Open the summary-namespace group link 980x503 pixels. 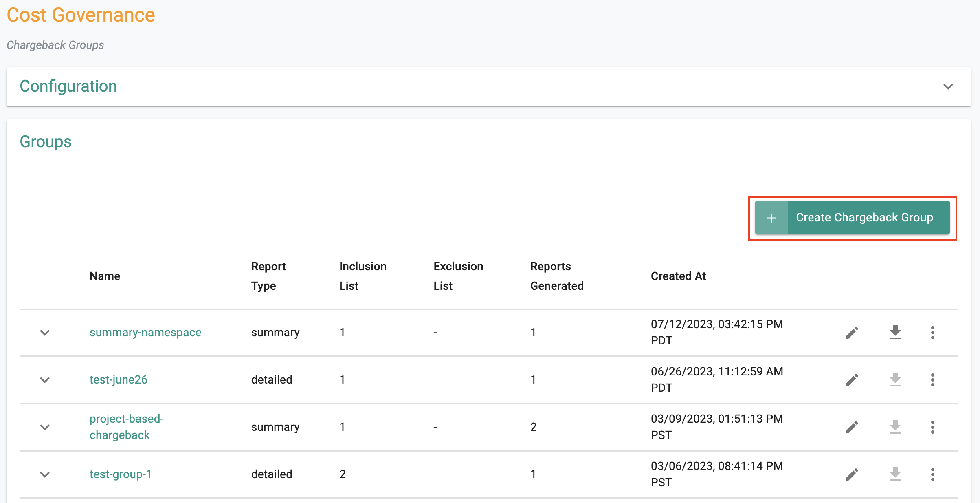145,333
